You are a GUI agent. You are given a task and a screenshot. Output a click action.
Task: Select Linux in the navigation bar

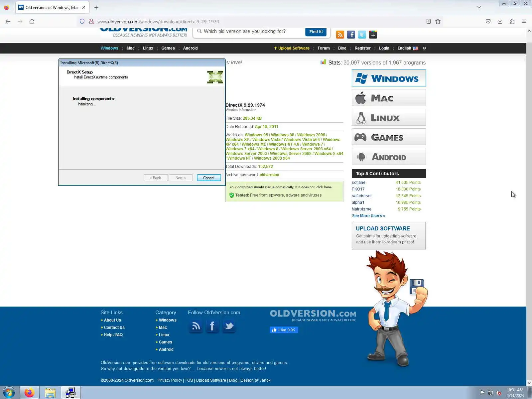148,48
